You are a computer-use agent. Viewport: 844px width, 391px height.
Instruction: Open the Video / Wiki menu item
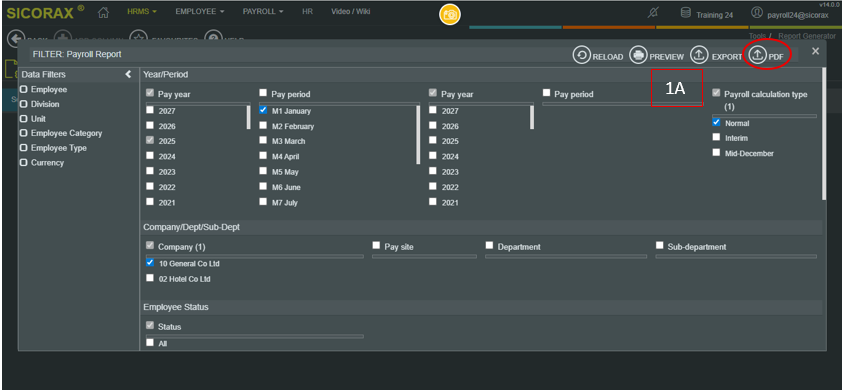(351, 11)
